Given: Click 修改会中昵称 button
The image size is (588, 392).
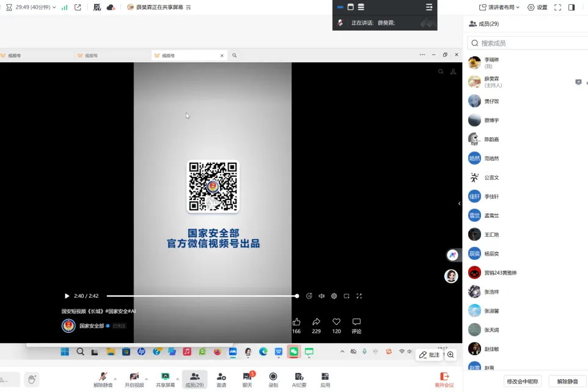Looking at the screenshot, I should 523,382.
